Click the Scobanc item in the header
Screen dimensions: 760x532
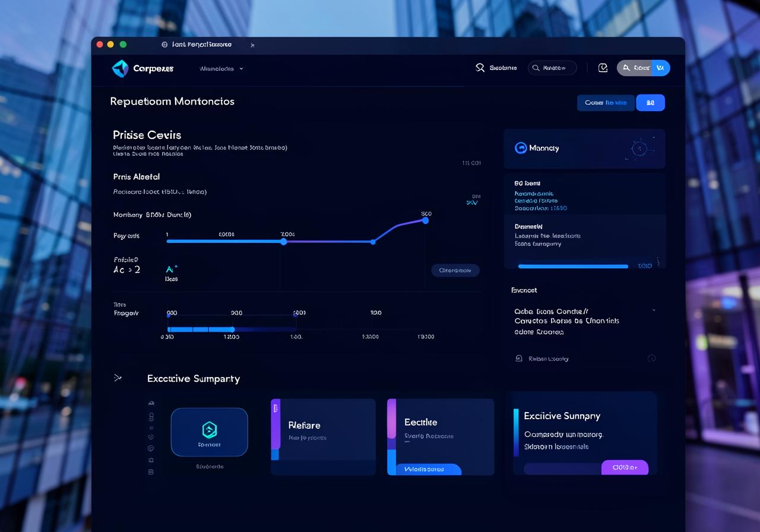[x=496, y=68]
